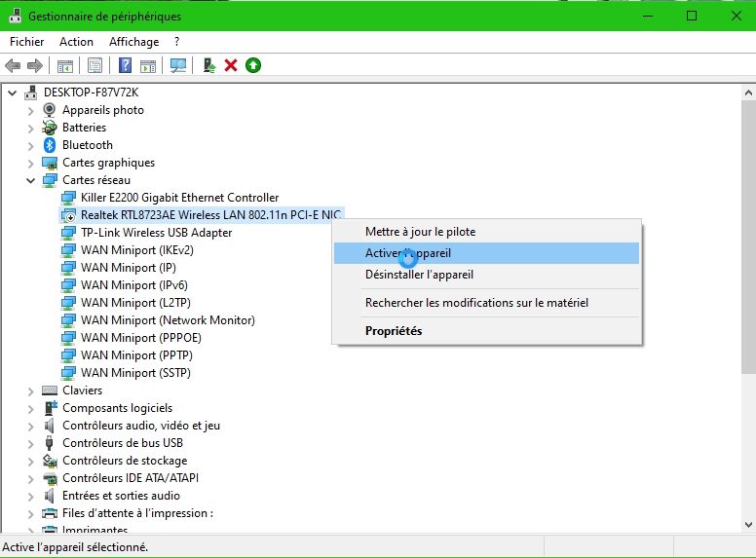This screenshot has height=558, width=756.
Task: Click the Claviers keyboard icon
Action: pyautogui.click(x=50, y=391)
